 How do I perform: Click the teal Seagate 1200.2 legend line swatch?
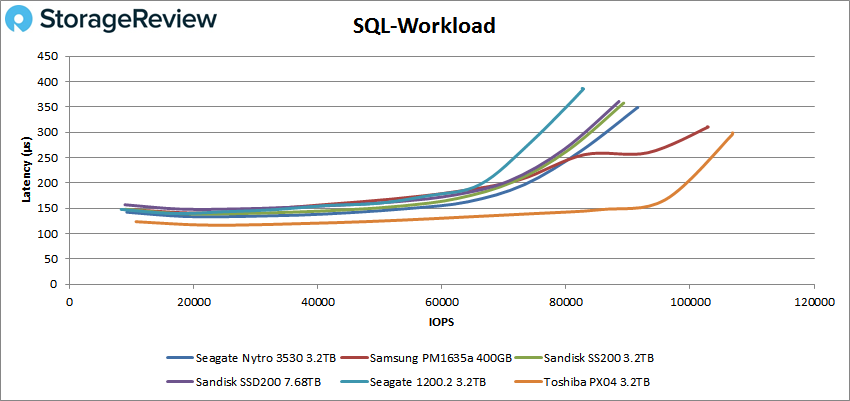[350, 381]
